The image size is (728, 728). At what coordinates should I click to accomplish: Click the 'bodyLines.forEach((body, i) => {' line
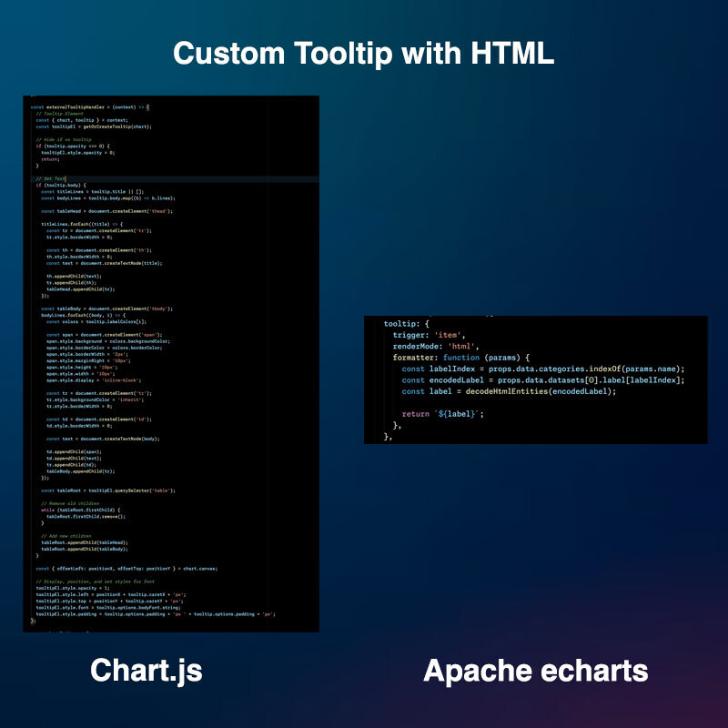(83, 315)
